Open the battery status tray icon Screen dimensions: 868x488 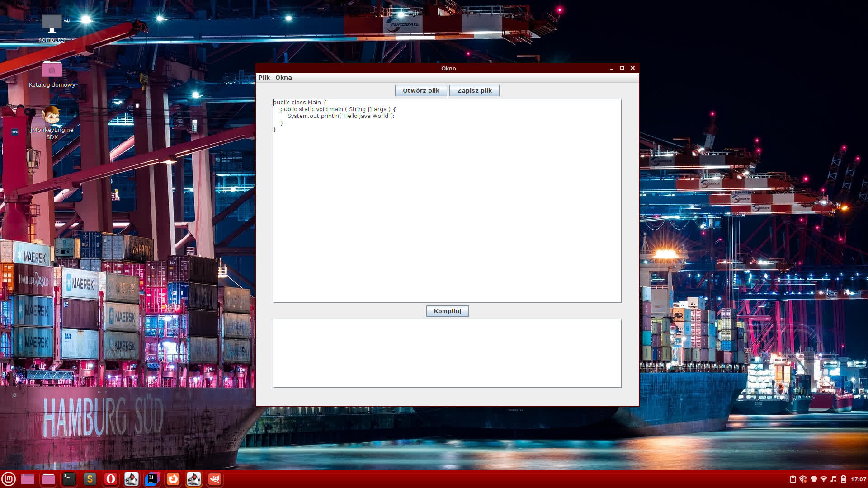844,479
